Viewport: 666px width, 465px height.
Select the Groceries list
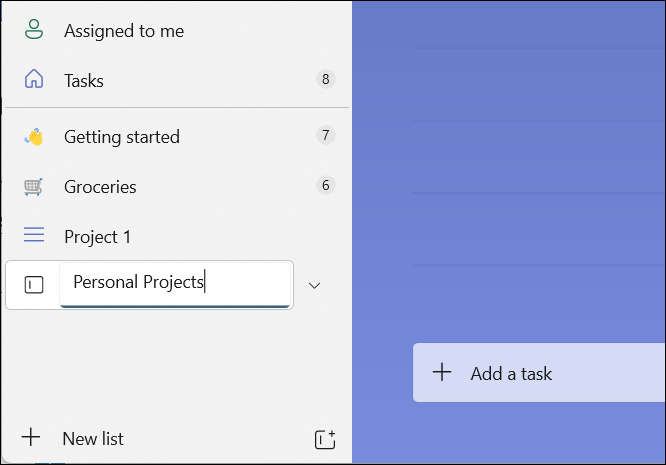100,187
